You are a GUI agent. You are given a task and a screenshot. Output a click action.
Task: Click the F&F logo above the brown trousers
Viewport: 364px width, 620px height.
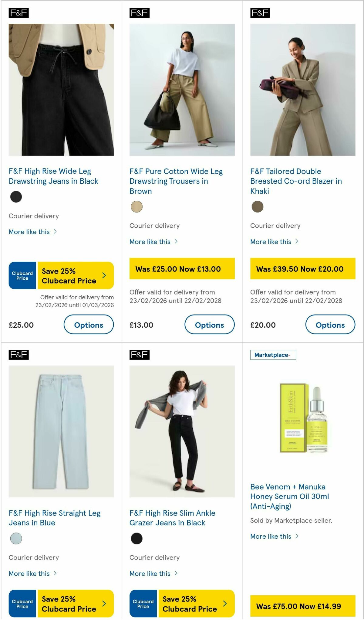(x=140, y=13)
